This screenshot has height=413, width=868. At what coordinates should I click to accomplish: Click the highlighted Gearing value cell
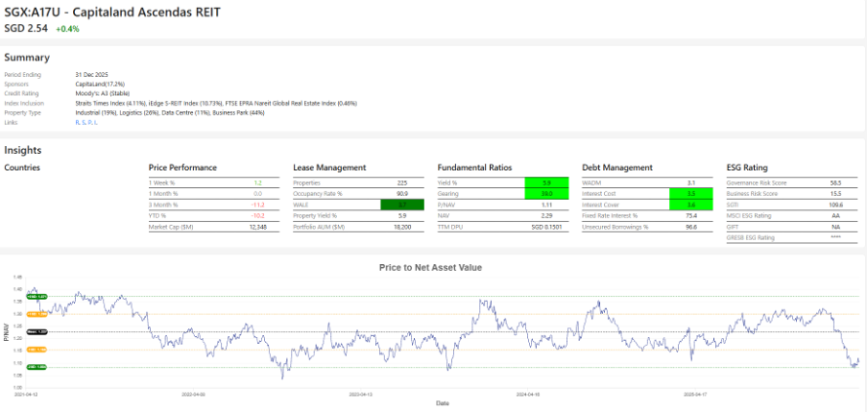(547, 194)
